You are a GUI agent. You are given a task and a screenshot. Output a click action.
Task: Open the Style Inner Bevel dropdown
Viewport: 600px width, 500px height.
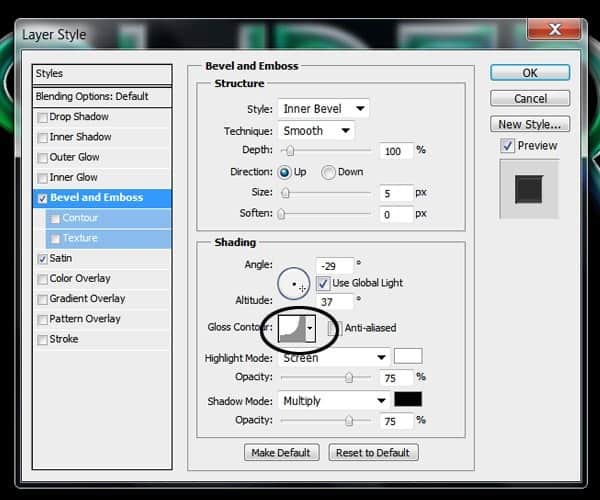(324, 109)
